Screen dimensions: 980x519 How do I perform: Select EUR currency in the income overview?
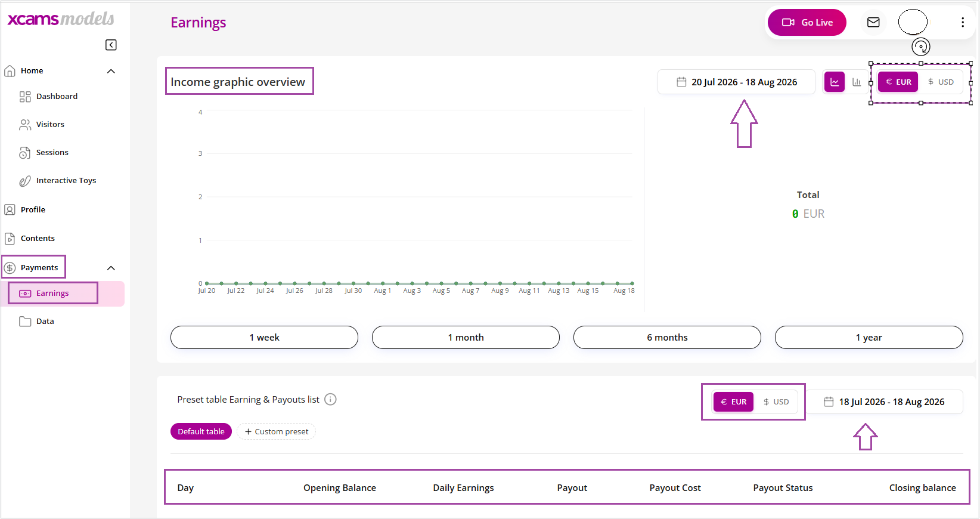pyautogui.click(x=898, y=82)
